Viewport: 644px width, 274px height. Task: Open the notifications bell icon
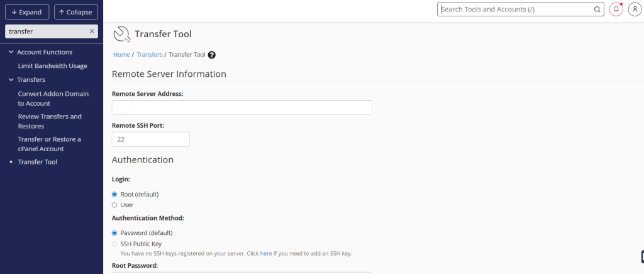pyautogui.click(x=616, y=9)
